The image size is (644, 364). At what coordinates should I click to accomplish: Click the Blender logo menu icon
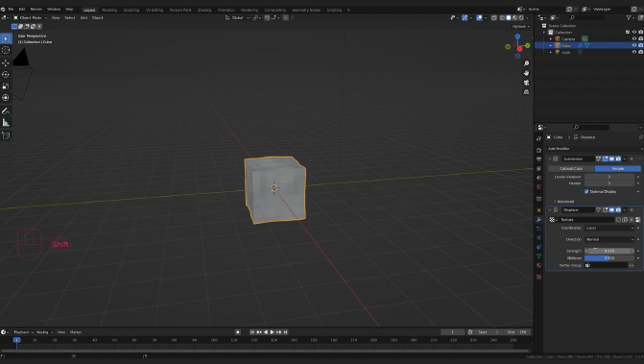[3, 9]
